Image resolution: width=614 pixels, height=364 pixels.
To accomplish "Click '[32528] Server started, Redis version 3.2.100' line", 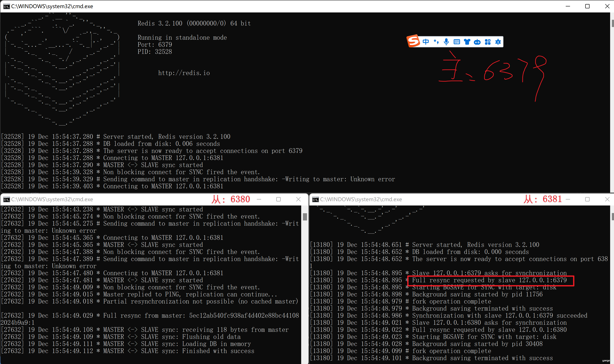I will (x=116, y=137).
